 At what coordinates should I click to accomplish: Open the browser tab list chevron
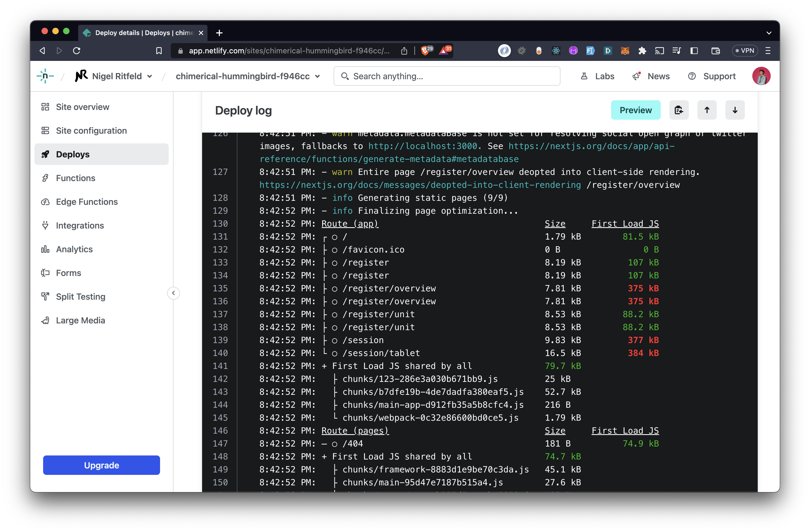tap(769, 33)
